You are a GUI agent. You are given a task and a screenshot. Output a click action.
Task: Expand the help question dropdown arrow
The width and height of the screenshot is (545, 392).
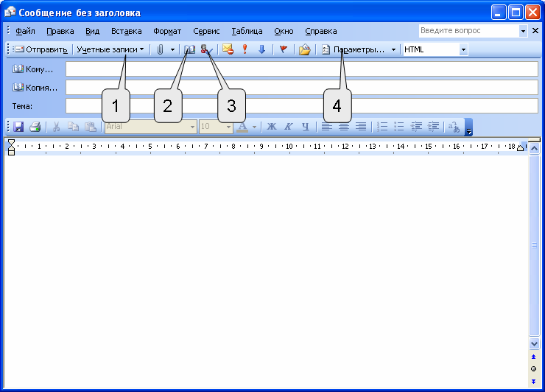click(523, 31)
